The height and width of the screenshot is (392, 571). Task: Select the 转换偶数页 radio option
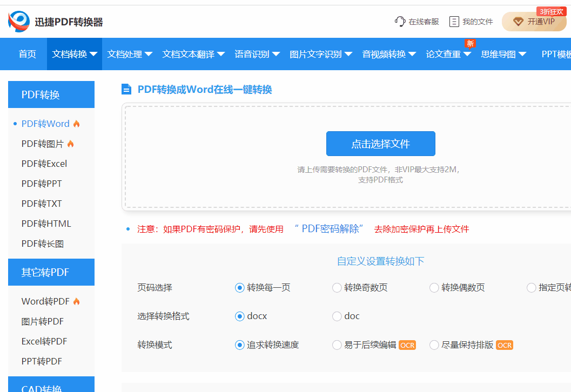434,288
